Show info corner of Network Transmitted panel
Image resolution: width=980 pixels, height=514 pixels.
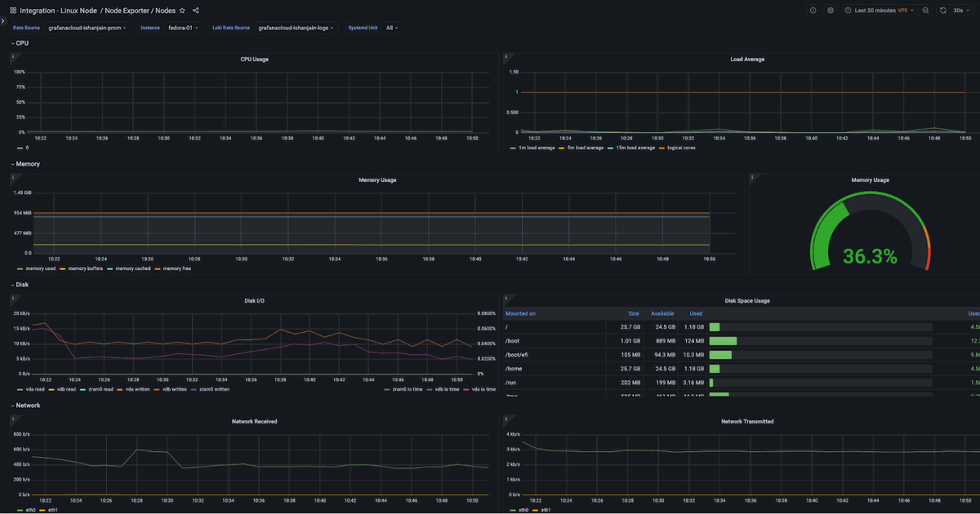506,418
